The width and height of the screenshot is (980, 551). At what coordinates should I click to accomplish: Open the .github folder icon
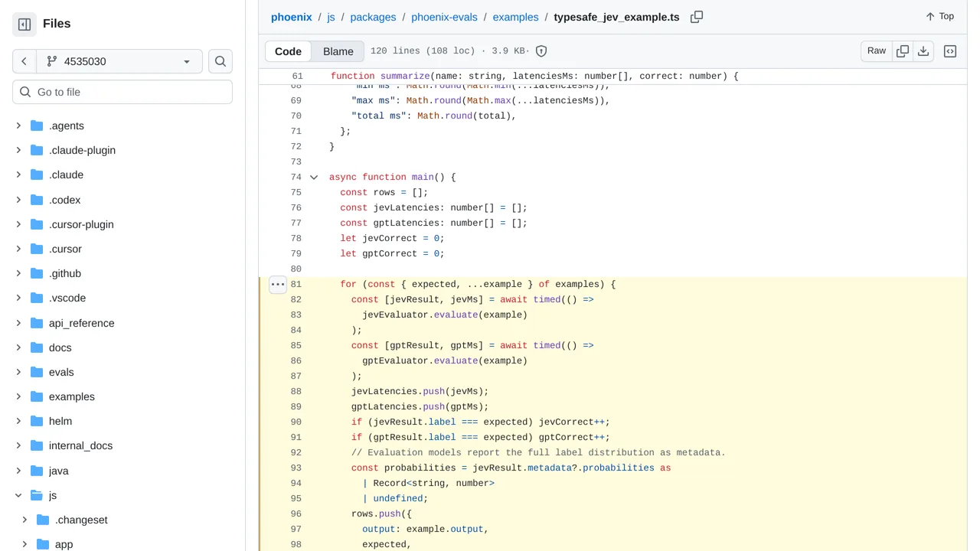tap(37, 273)
